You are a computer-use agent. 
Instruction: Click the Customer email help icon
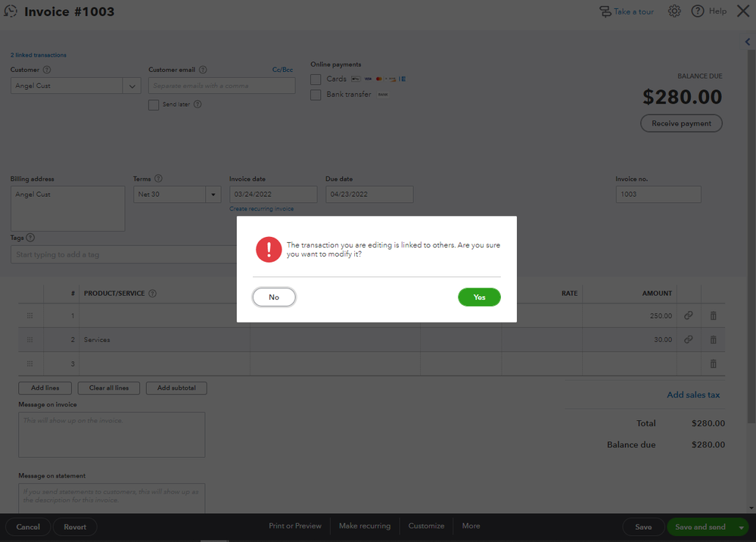click(203, 70)
